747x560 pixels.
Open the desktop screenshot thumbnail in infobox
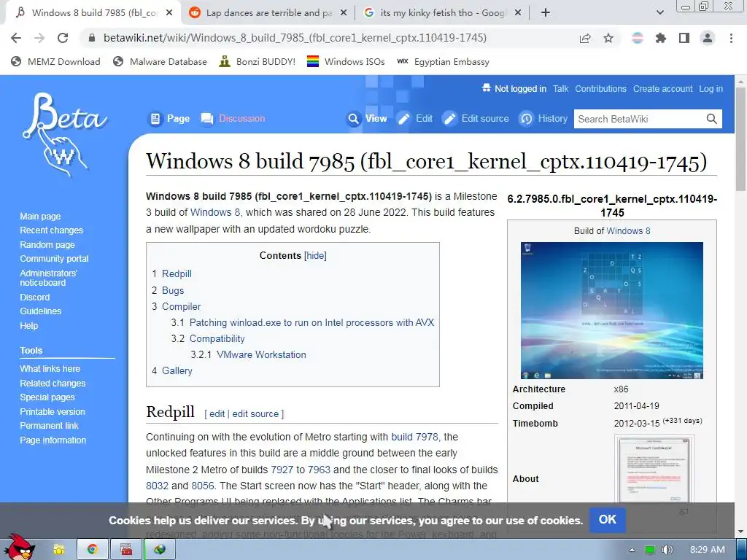[x=612, y=311]
